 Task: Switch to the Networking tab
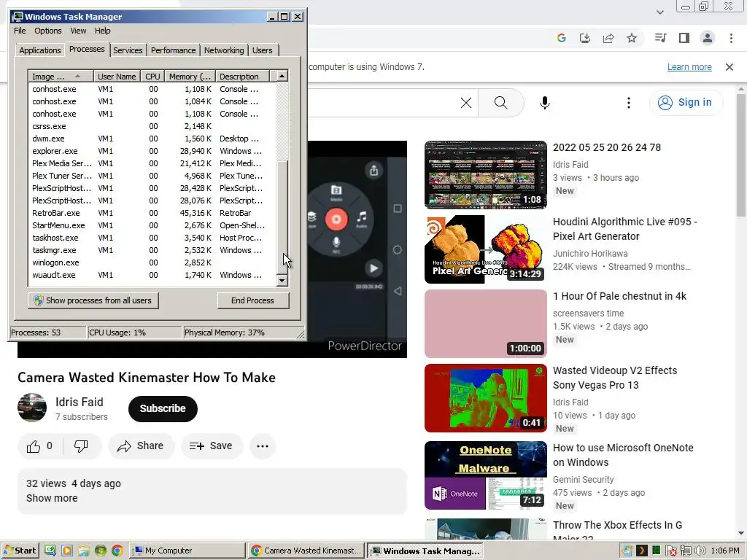click(x=224, y=50)
